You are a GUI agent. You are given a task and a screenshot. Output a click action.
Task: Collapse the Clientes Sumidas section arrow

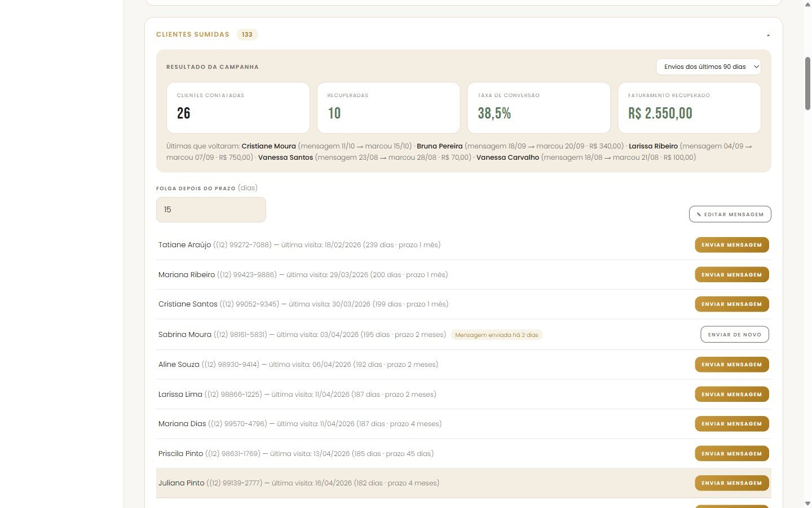pos(768,35)
